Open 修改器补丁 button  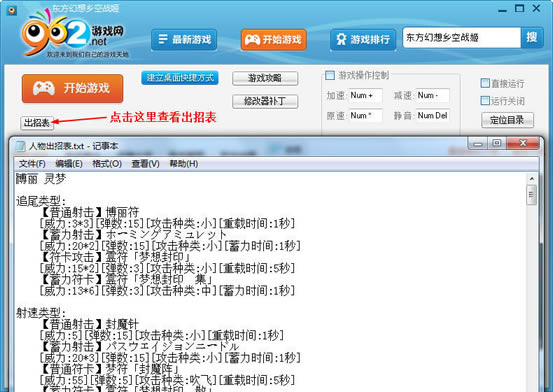coord(265,101)
